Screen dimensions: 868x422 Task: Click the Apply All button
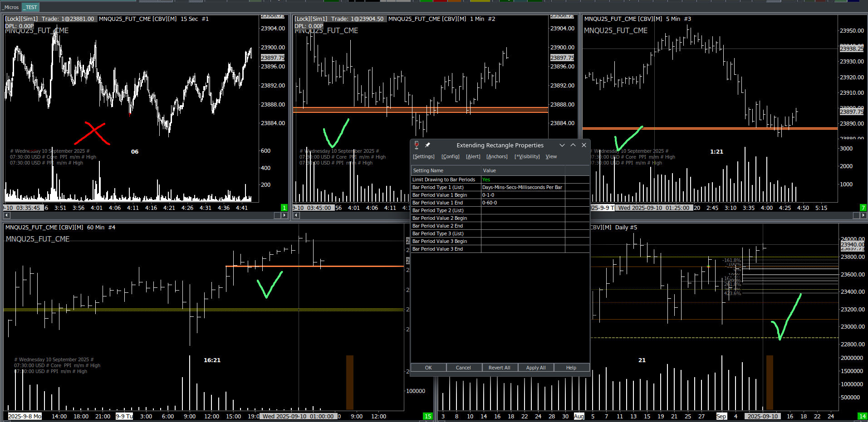pos(536,368)
